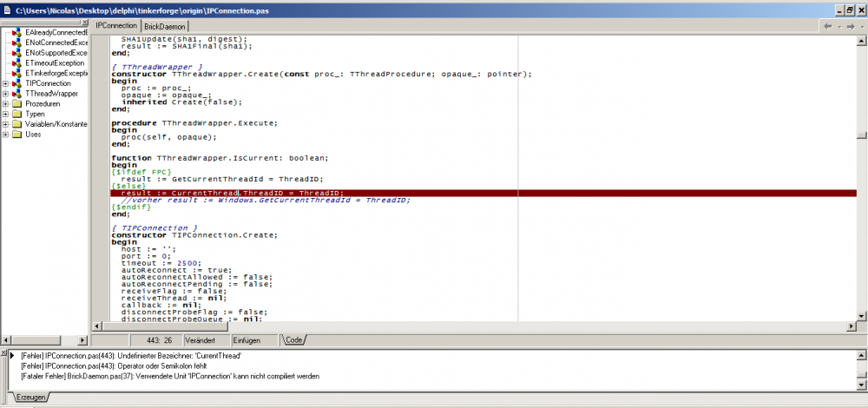Screen dimensions: 868x408
Task: Click the message pane scrollbar up arrow
Action: pyautogui.click(x=861, y=355)
